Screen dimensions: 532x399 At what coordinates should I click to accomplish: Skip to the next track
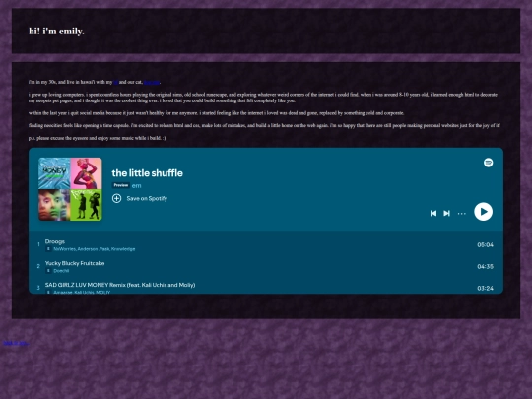pos(447,213)
